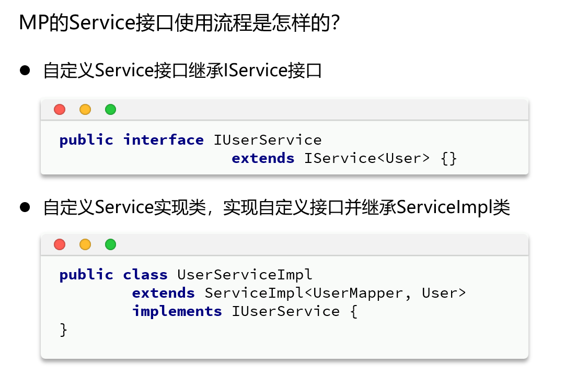Image resolution: width=588 pixels, height=387 pixels.
Task: Click the yellow dot in the UserServiceImpl code window
Action: [85, 244]
